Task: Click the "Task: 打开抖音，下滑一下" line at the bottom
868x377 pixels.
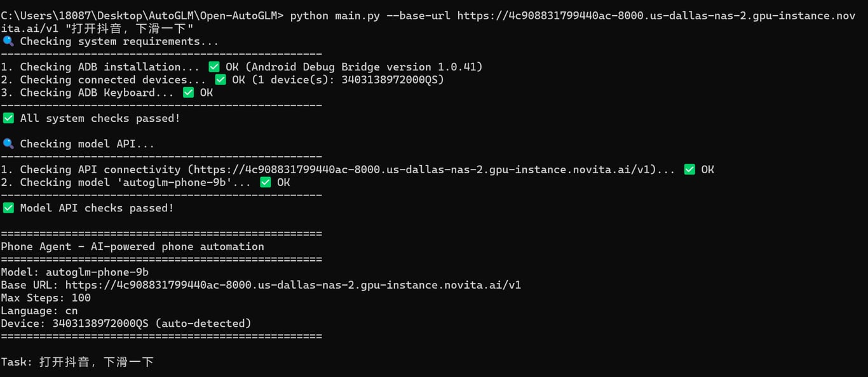Action: coord(78,362)
